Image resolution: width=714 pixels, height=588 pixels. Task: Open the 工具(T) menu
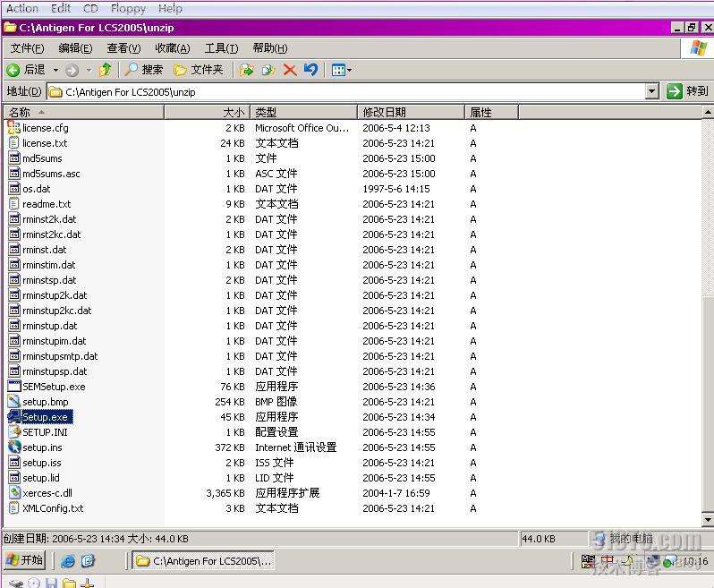[221, 47]
